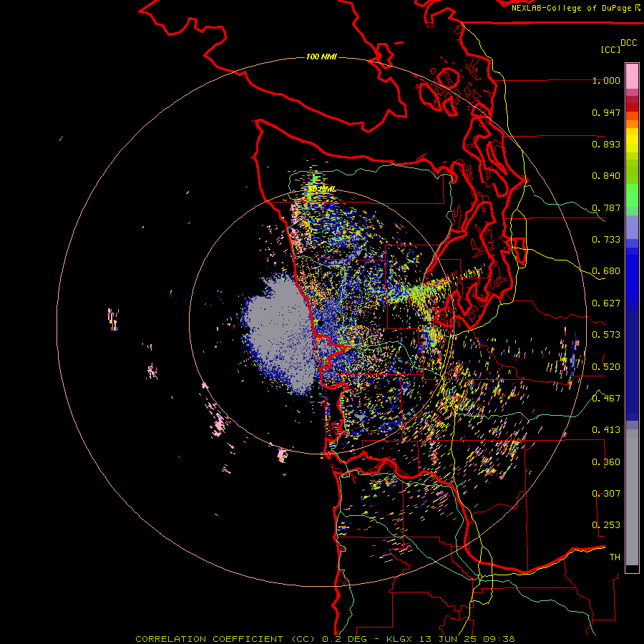Select the 0.787 scale value
This screenshot has width=644, height=644.
point(606,208)
